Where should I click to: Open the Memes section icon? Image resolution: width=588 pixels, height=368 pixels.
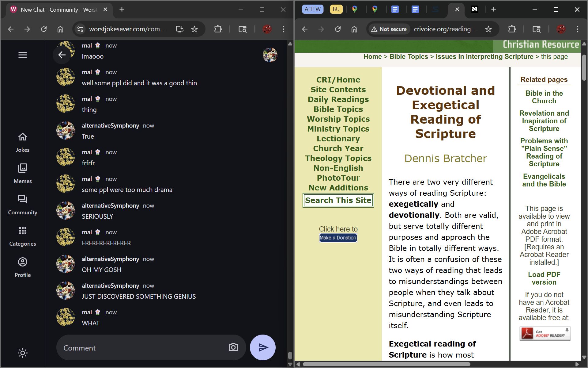pyautogui.click(x=23, y=168)
